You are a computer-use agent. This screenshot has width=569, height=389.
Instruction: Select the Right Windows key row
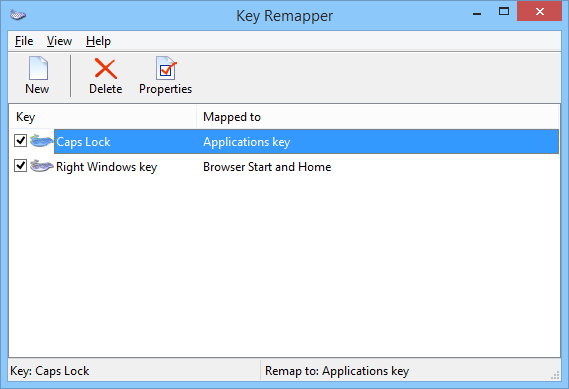tap(284, 167)
